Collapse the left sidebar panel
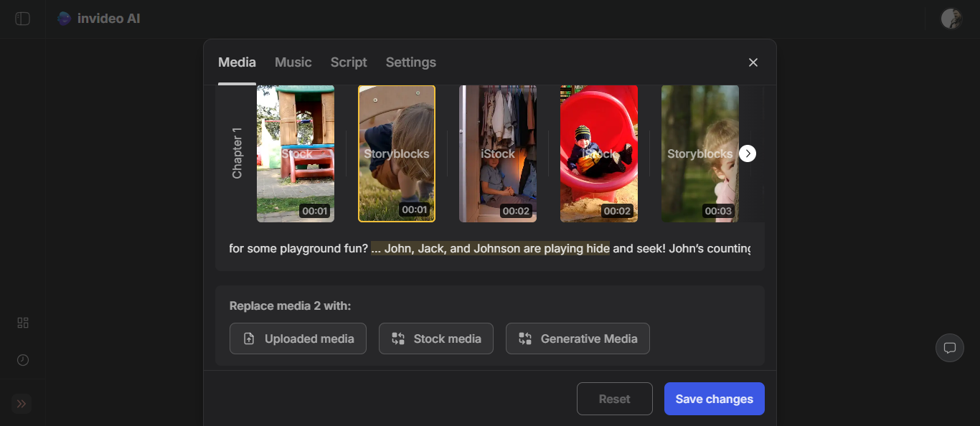 pyautogui.click(x=22, y=19)
